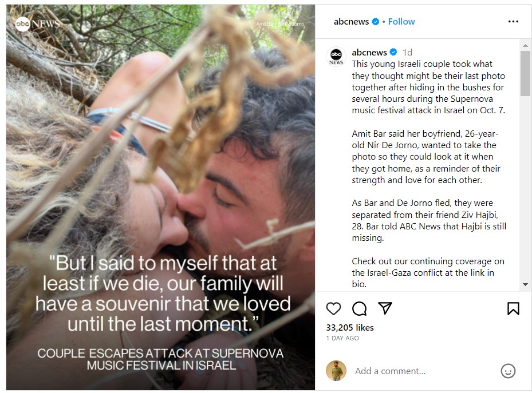532x393 pixels.
Task: Open abcnews profile from header username
Action: pyautogui.click(x=352, y=22)
